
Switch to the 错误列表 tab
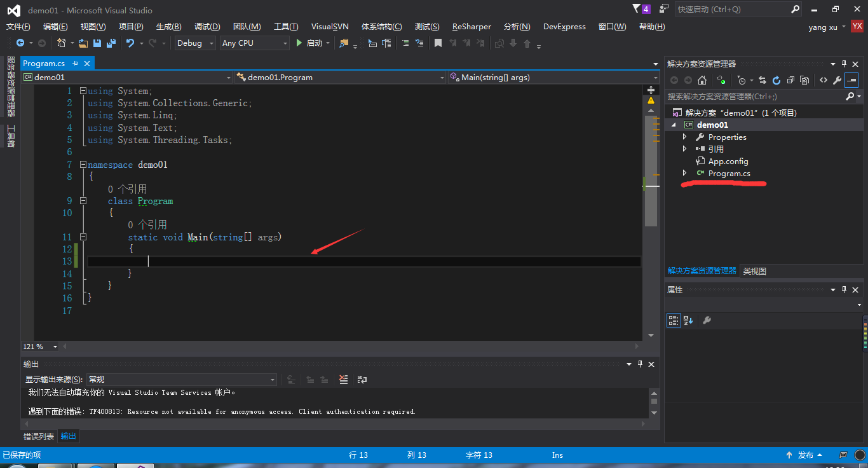39,436
